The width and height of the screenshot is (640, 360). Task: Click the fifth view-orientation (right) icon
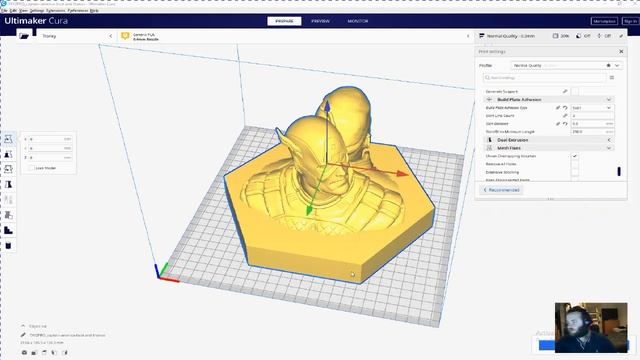64,353
